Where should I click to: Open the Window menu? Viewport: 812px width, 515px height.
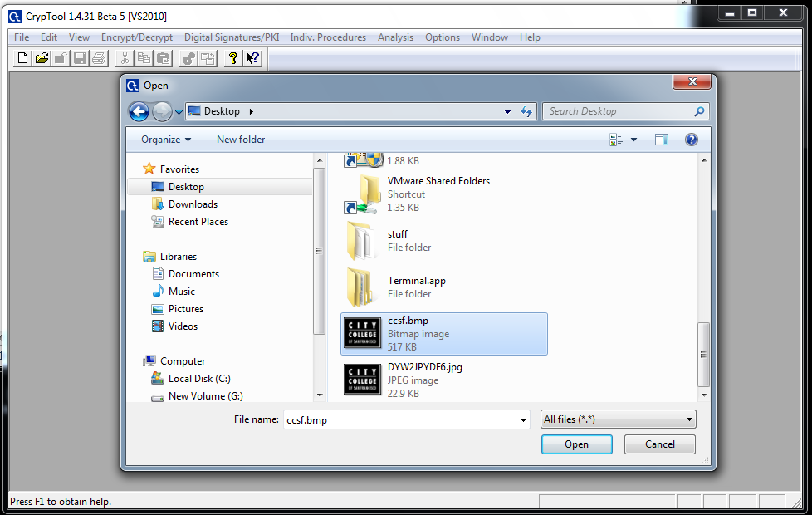click(489, 37)
